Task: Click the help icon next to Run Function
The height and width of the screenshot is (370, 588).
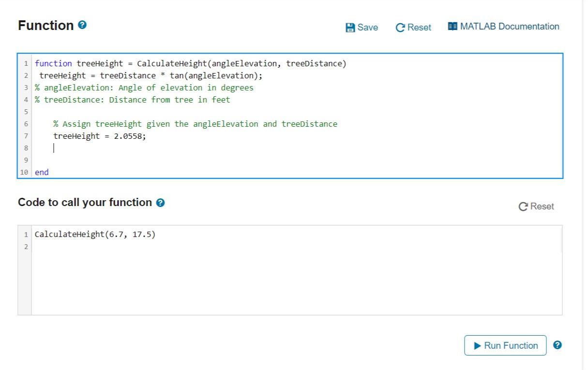Action: pos(557,345)
